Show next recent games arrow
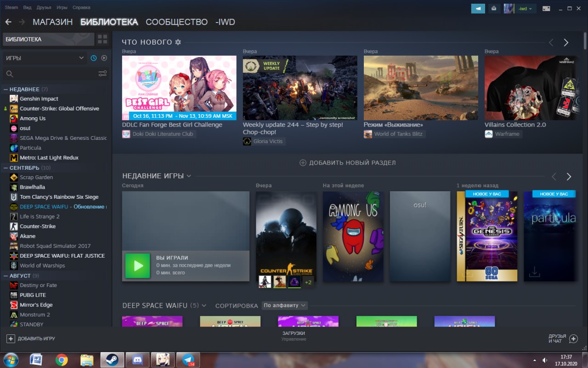This screenshot has height=368, width=588. [x=569, y=177]
